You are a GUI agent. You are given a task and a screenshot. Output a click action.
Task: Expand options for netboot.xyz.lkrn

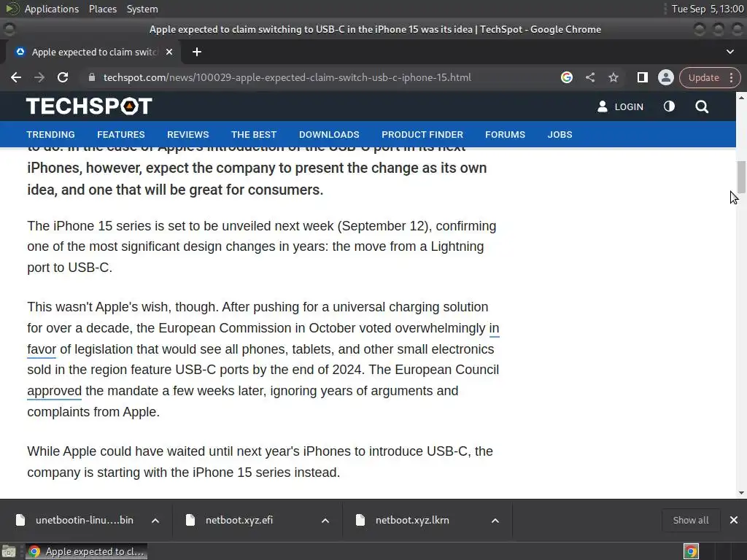[495, 521]
